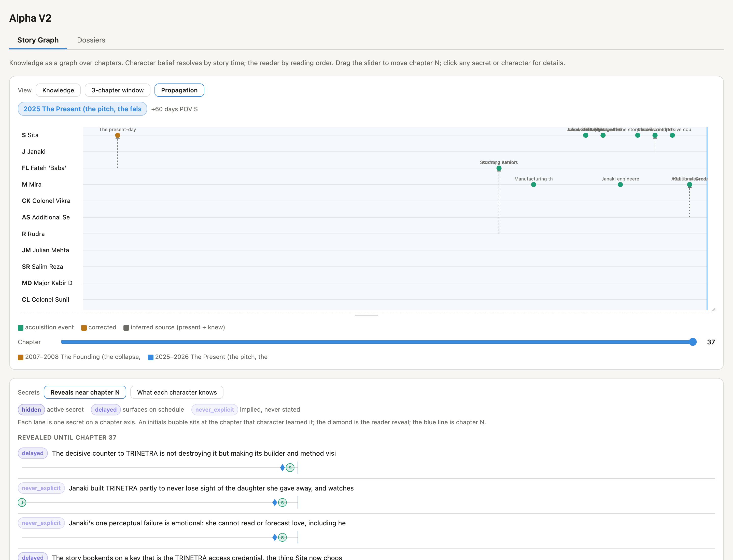Select the JM Julian Mehta row label
This screenshot has width=733, height=560.
[x=45, y=250]
